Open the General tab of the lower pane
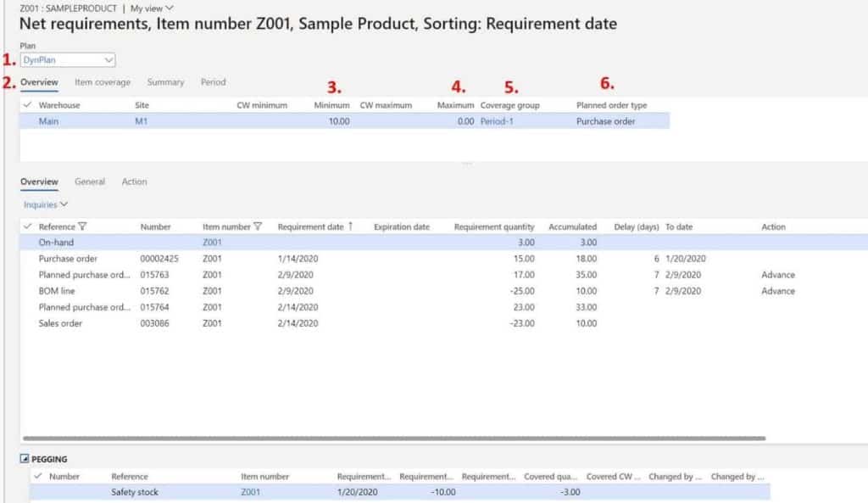This screenshot has height=503, width=868. tap(92, 182)
